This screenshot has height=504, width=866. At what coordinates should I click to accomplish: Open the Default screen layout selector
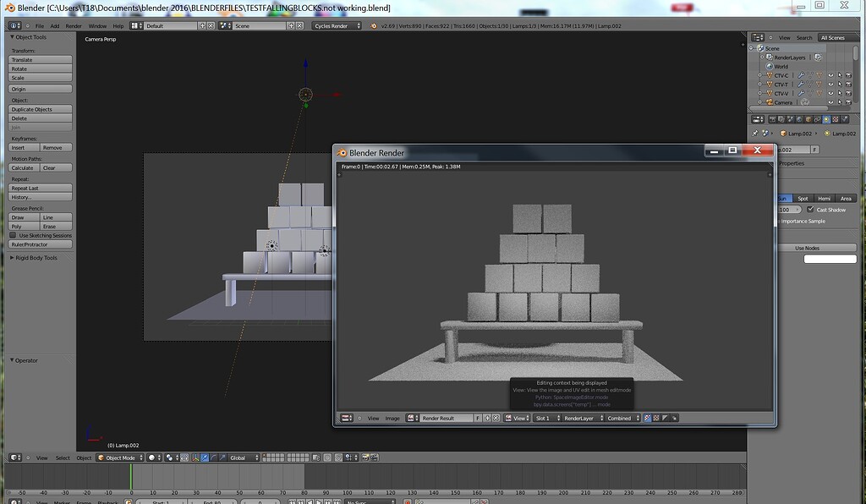click(x=171, y=26)
